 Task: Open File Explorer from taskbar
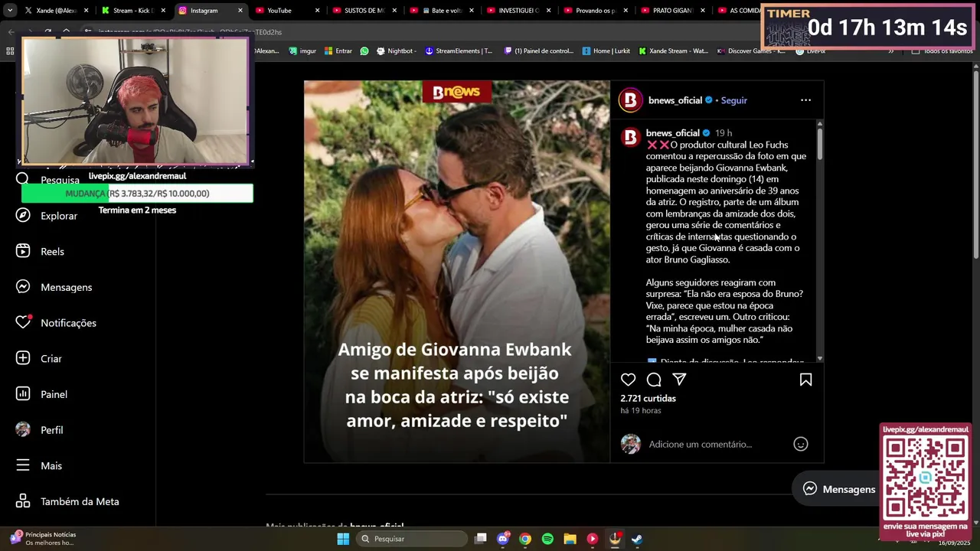(570, 539)
